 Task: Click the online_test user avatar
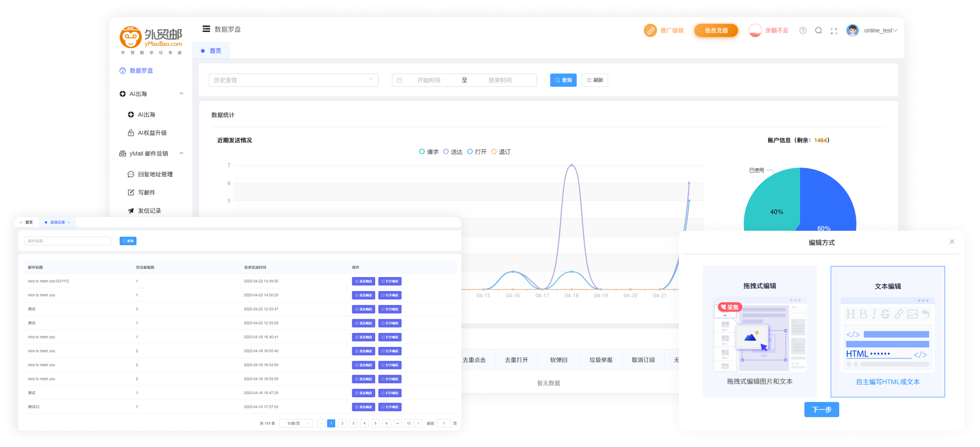click(852, 30)
